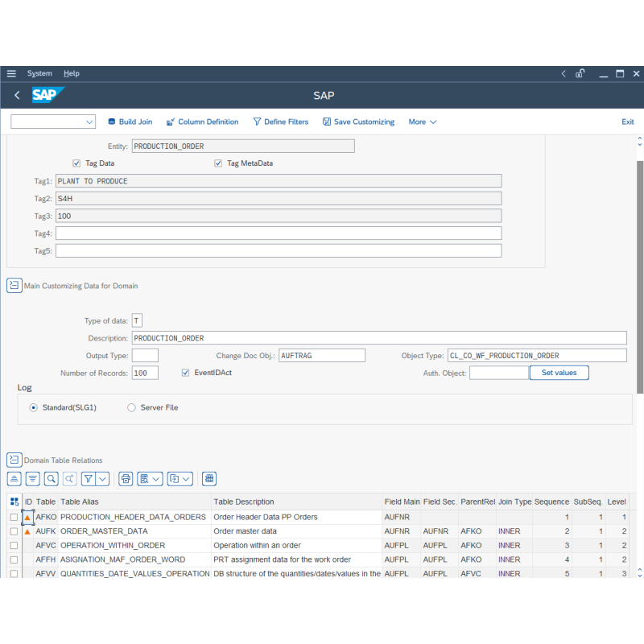Sort table in ascending order

(14, 478)
